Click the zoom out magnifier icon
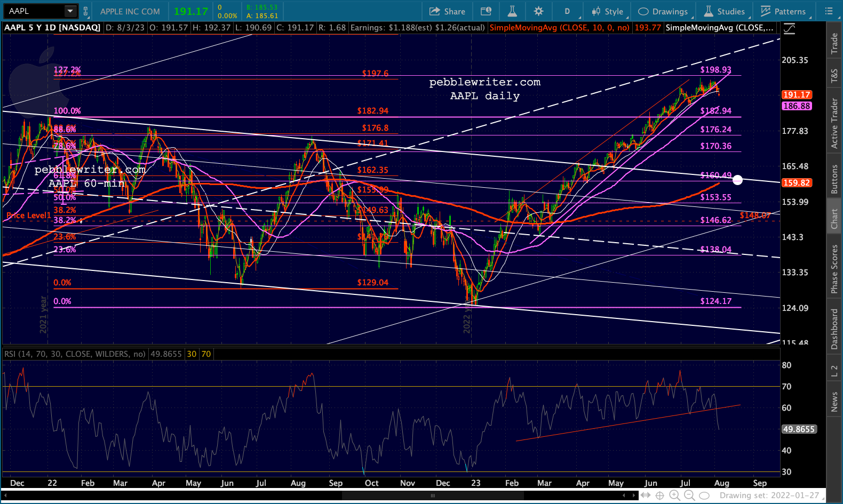The image size is (843, 504). point(689,495)
